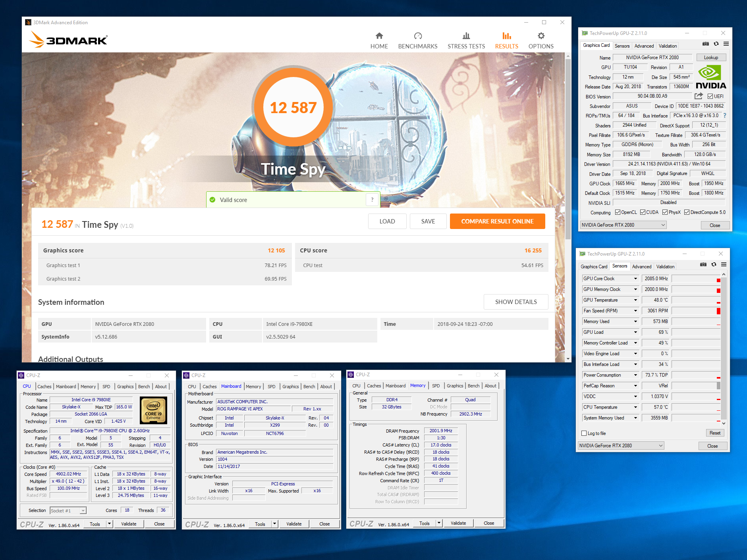Screen dimensions: 747x560
Task: Open GPU selector dropdown in GPU-Z Sensors window
Action: 621,446
